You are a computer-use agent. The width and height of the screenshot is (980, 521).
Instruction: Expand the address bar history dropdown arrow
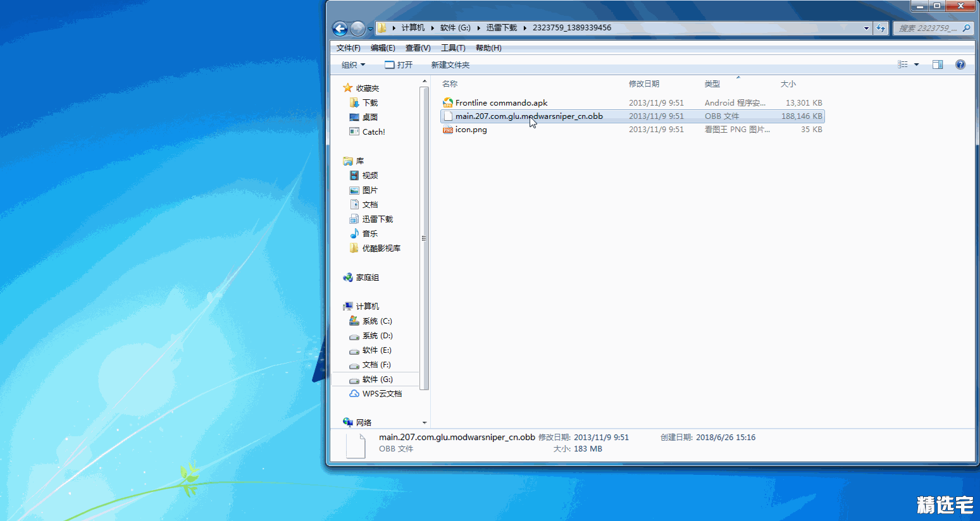[866, 28]
